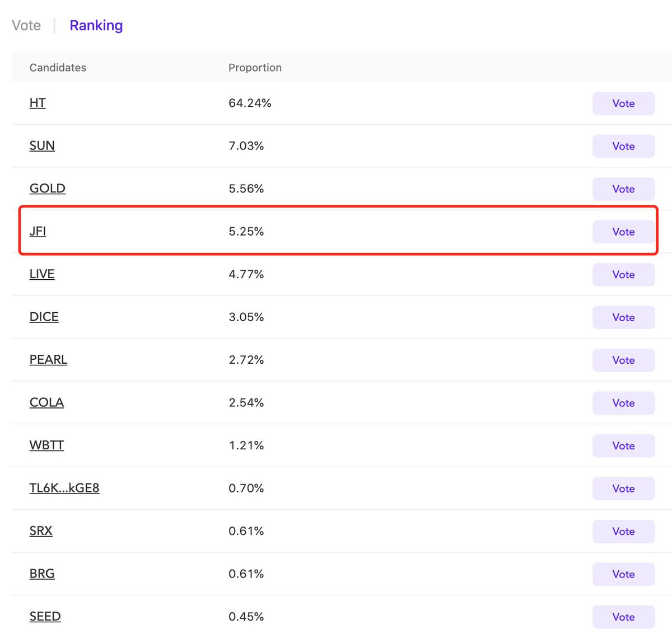672x634 pixels.
Task: Click the Proportion column header
Action: 255,68
